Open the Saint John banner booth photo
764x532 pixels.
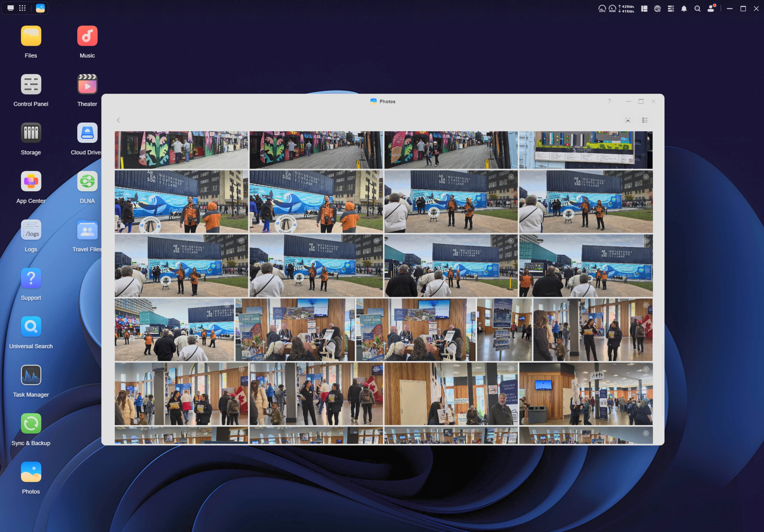pyautogui.click(x=294, y=330)
